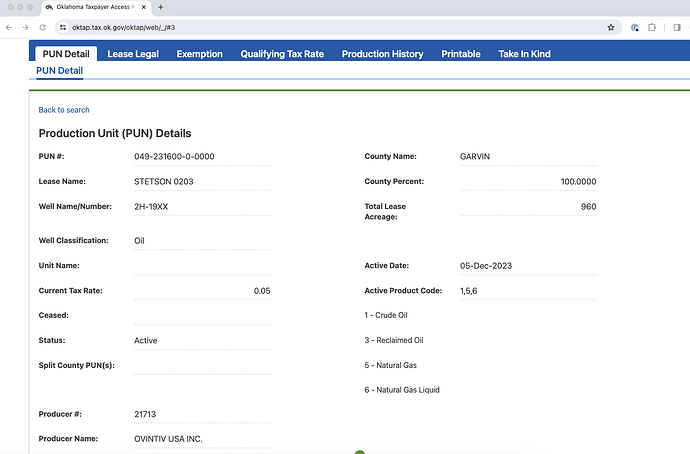690x454 pixels.
Task: Open the Take In Kind tab
Action: point(524,54)
